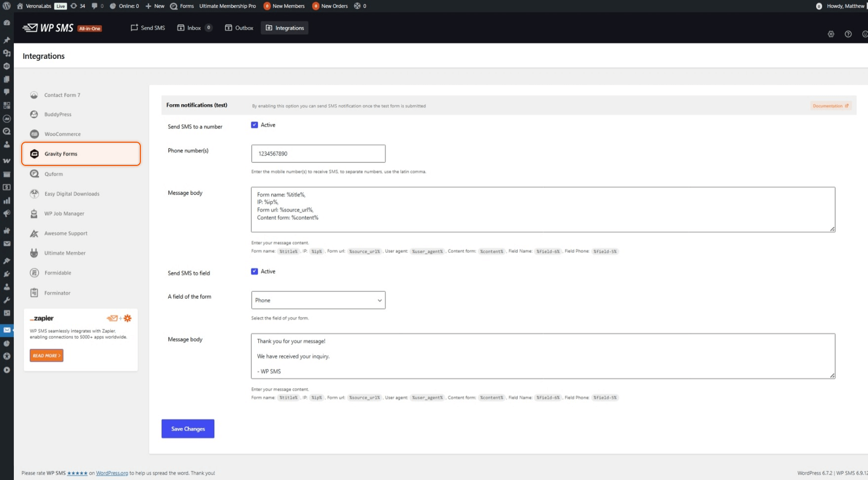868x480 pixels.
Task: Select Contact Form 7 integration
Action: click(81, 95)
